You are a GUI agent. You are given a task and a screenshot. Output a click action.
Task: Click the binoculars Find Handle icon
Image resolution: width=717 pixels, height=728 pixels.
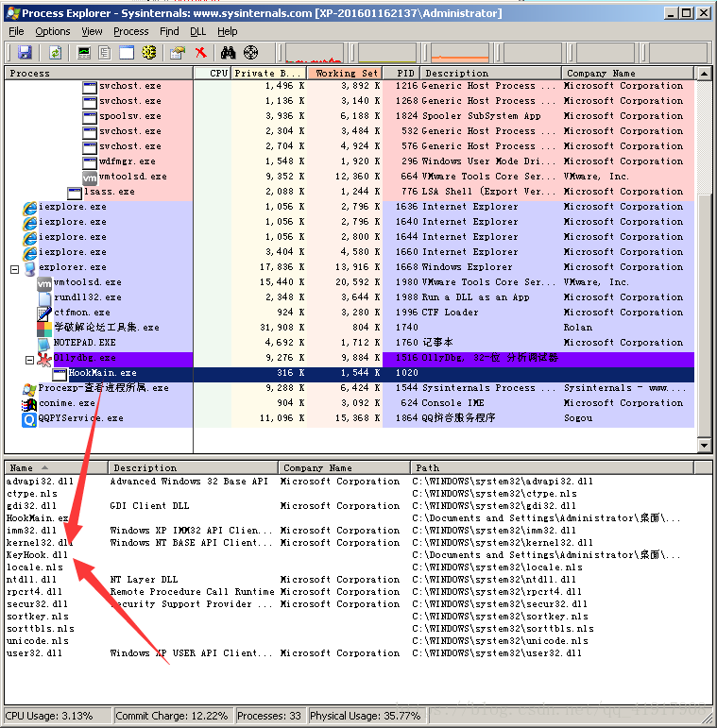[x=228, y=53]
